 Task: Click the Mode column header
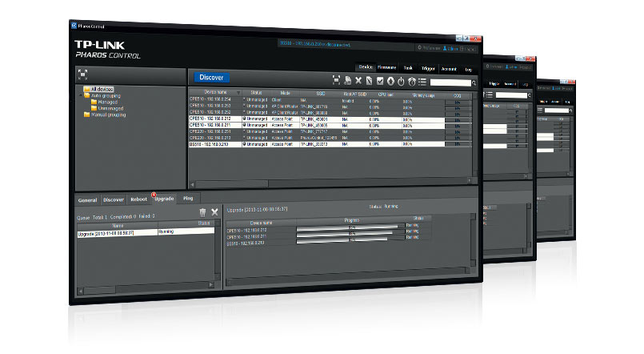[x=285, y=93]
